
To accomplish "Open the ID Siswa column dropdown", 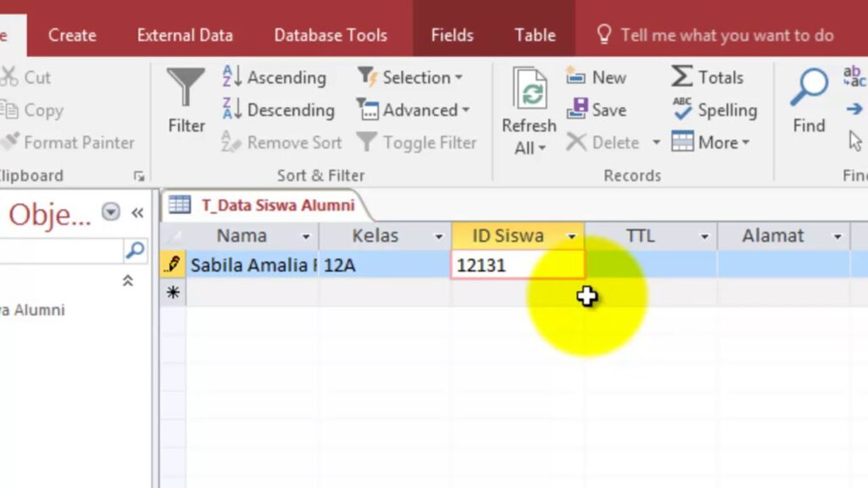I will click(x=573, y=236).
